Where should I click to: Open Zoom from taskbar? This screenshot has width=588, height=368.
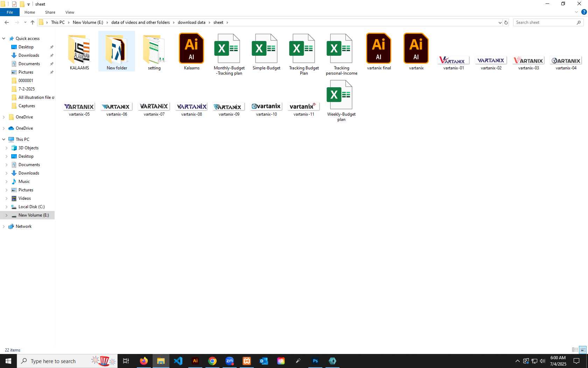coord(230,361)
